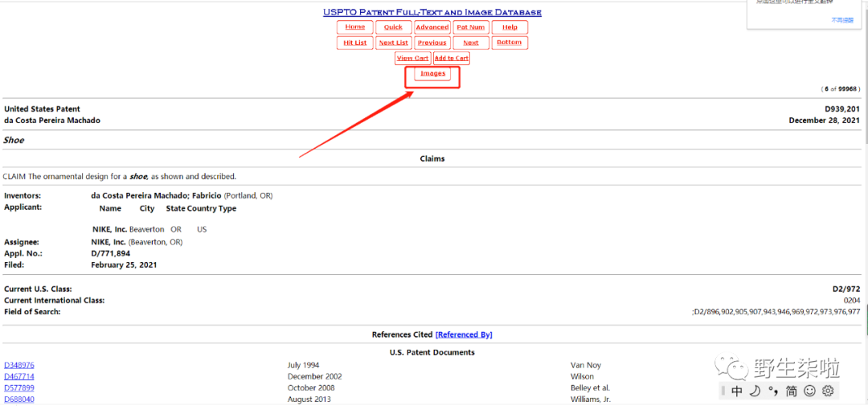
Task: Click the Assignee NIKE, Inc. (Beaverton, OR) value
Action: (x=137, y=242)
